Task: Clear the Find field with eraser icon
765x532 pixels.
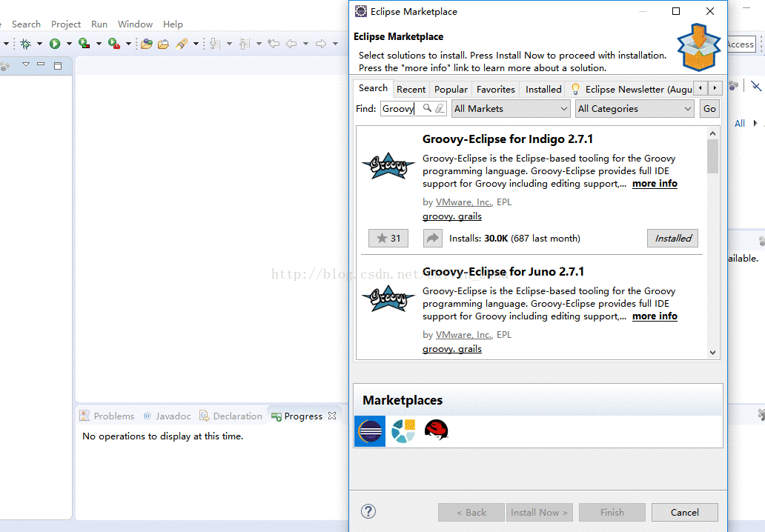Action: [440, 108]
